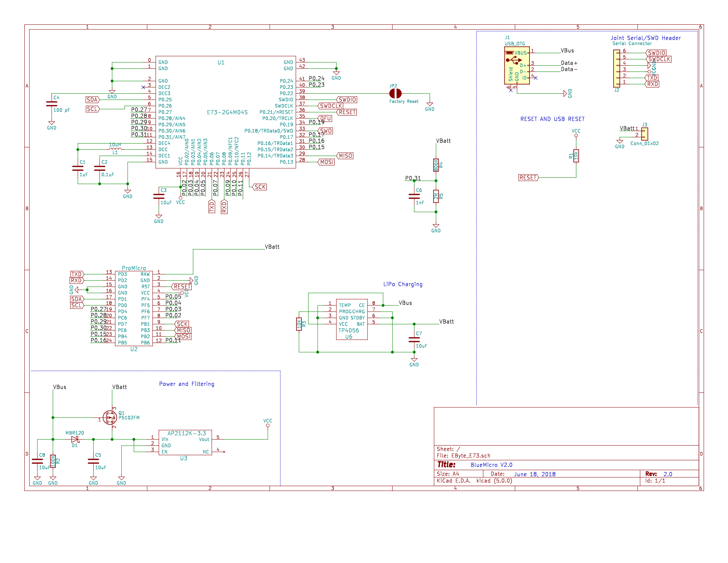Select the J2 serial connector header symbol

617,69
